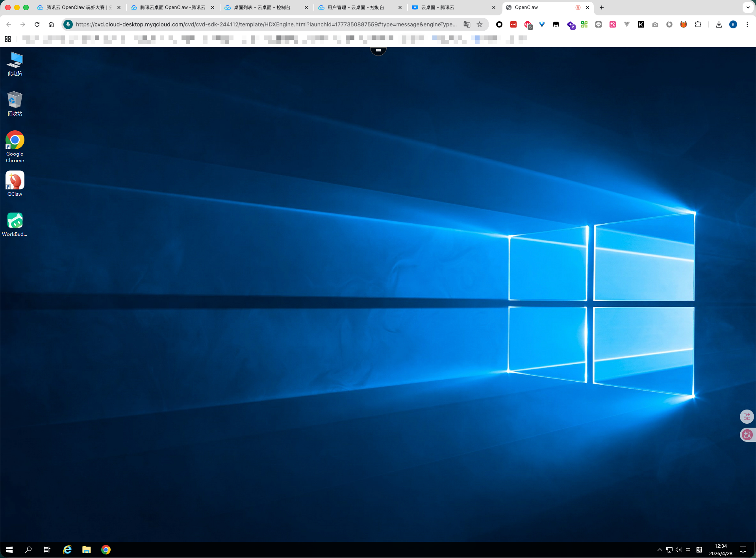Viewport: 756px width, 558px height.
Task: Toggle the Chinese input mode indicator
Action: (x=688, y=550)
